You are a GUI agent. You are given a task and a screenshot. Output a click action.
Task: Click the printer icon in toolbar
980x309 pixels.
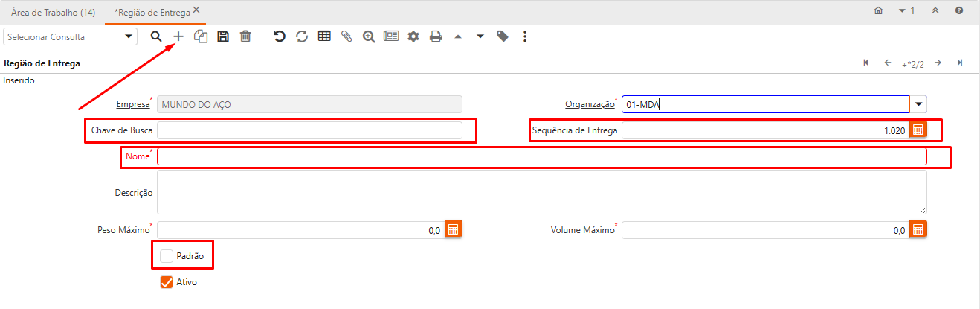point(436,36)
